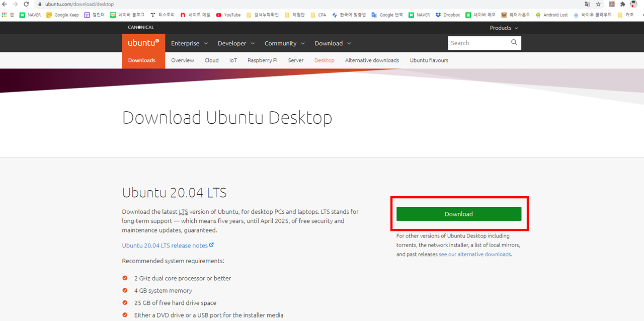The height and width of the screenshot is (321, 644).
Task: Open the Extensions puzzle icon
Action: pyautogui.click(x=622, y=4)
